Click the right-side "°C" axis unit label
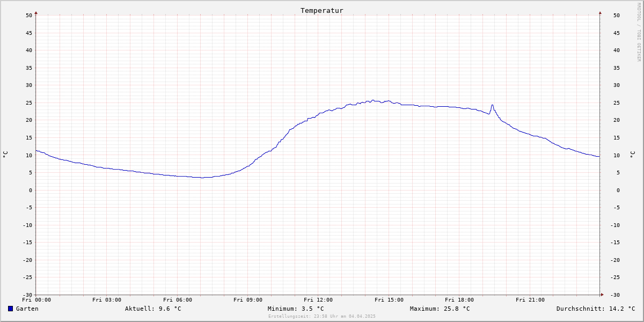This screenshot has height=322, width=644. [632, 155]
